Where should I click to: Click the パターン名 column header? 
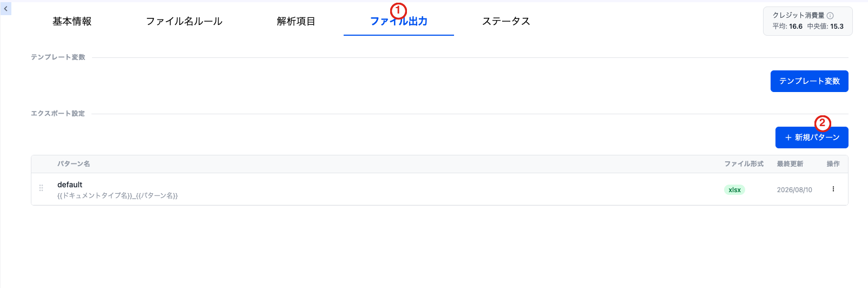74,164
